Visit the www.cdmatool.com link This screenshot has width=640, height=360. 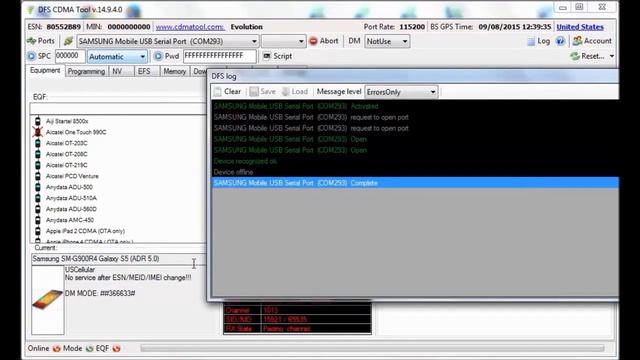click(x=190, y=27)
